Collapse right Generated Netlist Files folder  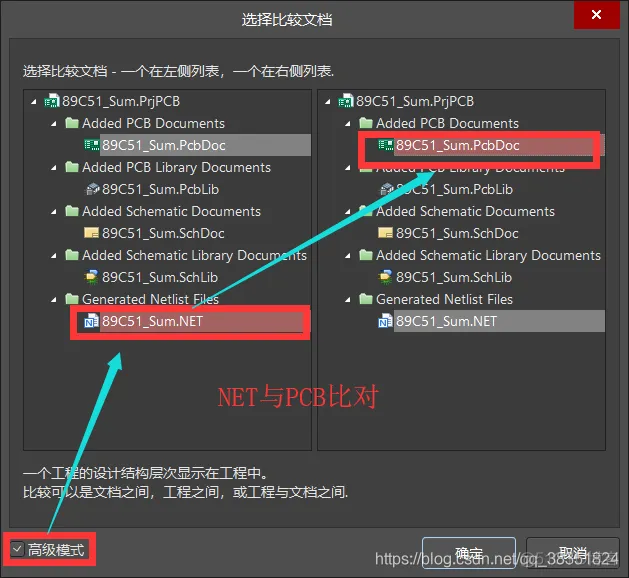coord(349,300)
